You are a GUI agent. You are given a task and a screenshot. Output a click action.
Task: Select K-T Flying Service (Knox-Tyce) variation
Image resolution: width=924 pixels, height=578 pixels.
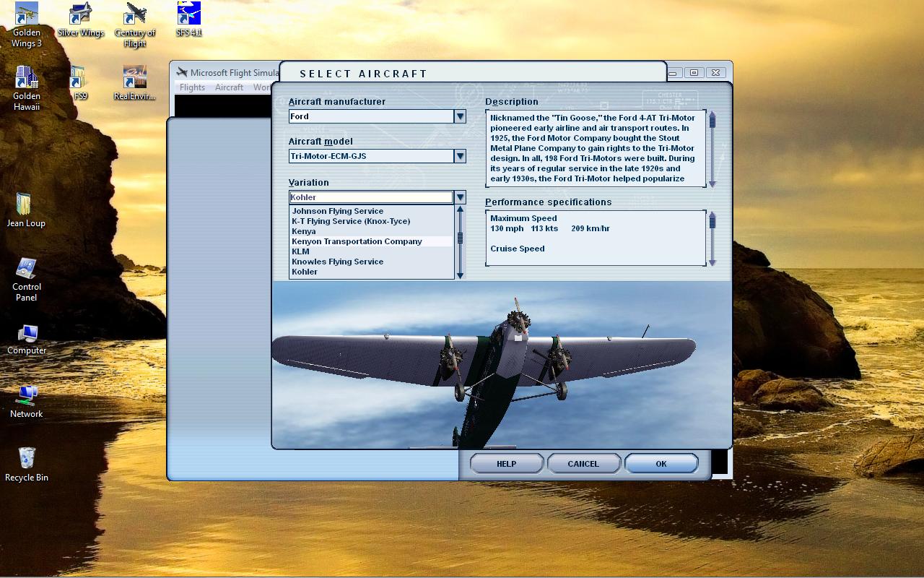click(x=371, y=221)
